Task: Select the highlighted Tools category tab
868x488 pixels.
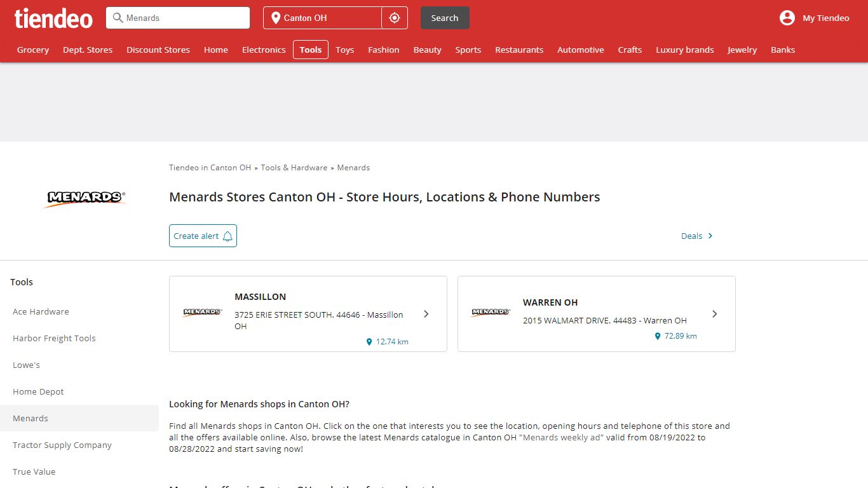Action: click(311, 50)
